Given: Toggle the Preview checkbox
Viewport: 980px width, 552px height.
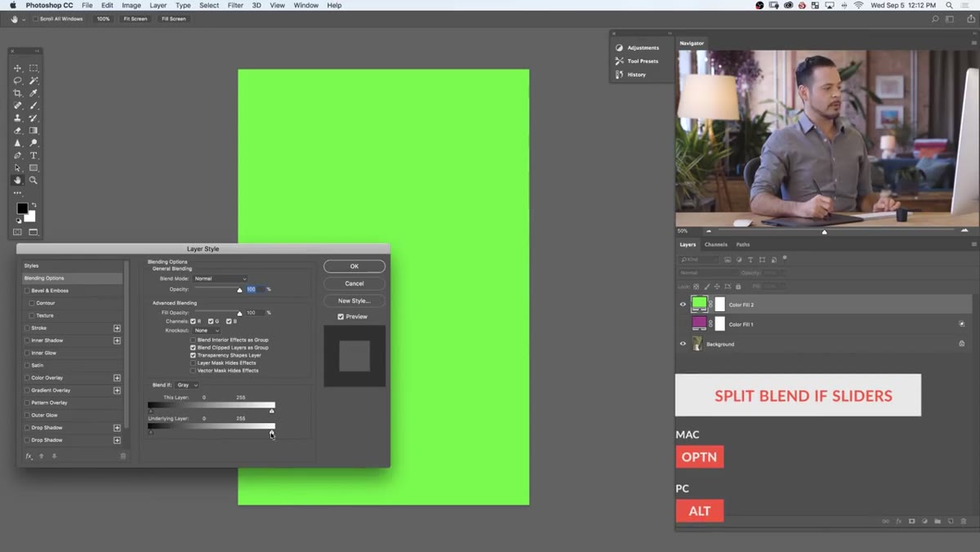Looking at the screenshot, I should click(341, 317).
